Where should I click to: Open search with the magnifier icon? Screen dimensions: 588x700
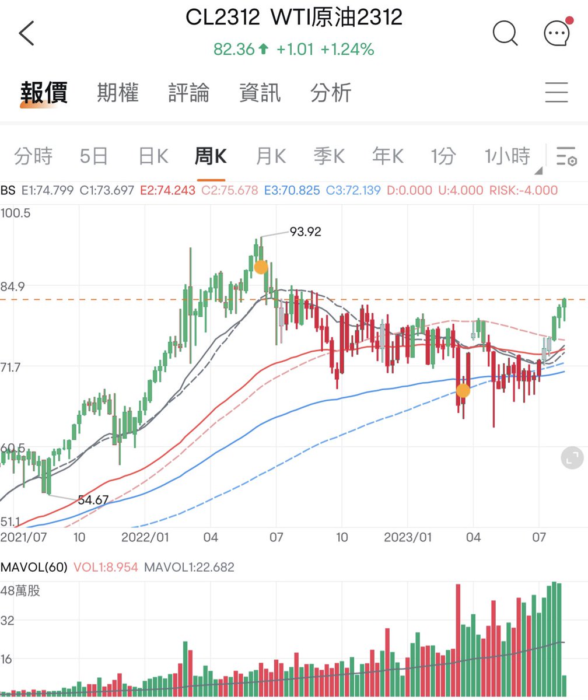pos(505,33)
